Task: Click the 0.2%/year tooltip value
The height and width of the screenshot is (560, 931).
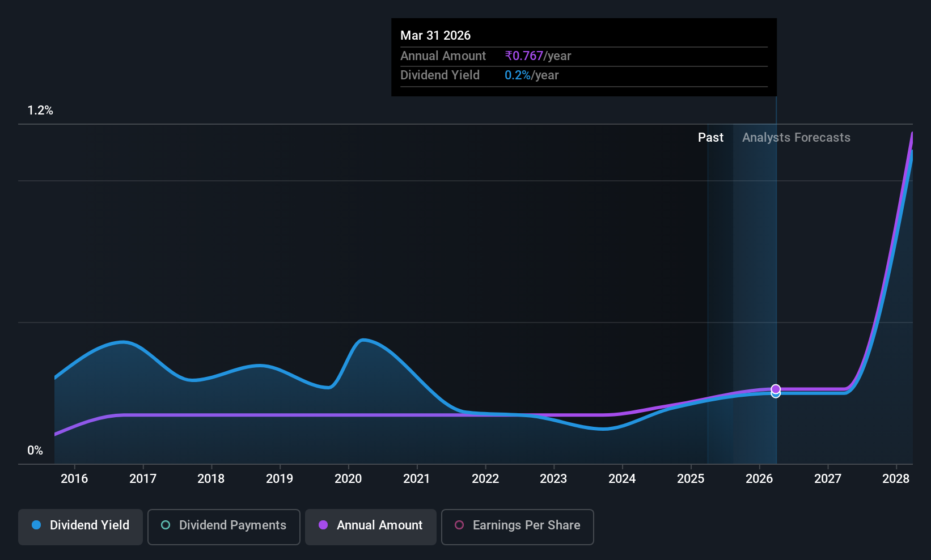Action: pyautogui.click(x=532, y=75)
